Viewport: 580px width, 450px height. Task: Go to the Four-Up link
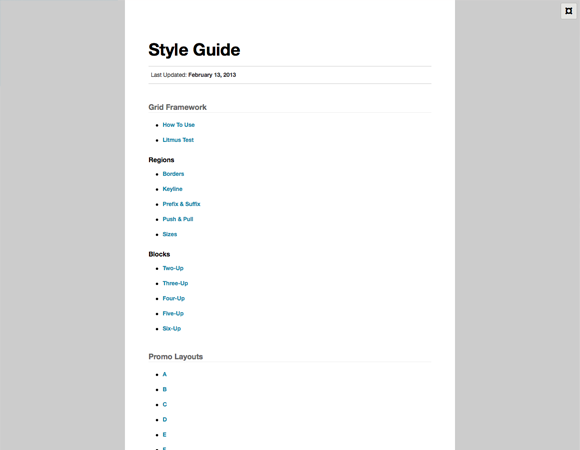[x=173, y=299]
